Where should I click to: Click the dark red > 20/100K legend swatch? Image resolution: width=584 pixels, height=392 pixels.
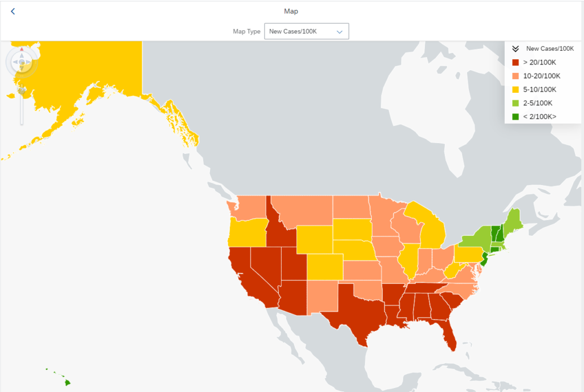[x=515, y=62]
